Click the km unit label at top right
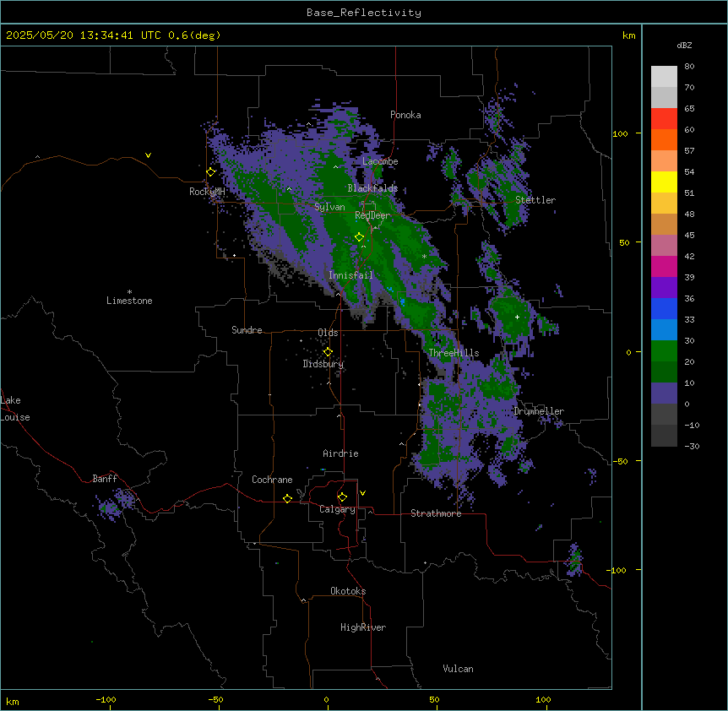 pyautogui.click(x=629, y=35)
